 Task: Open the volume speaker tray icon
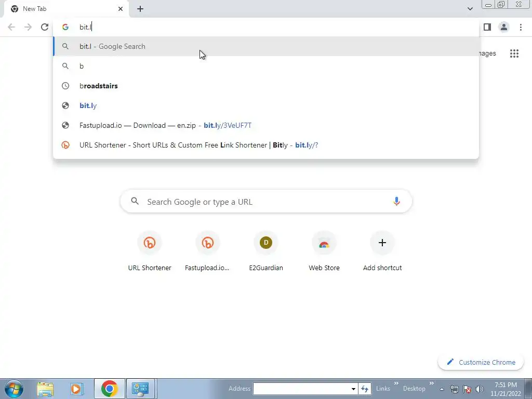pyautogui.click(x=480, y=389)
